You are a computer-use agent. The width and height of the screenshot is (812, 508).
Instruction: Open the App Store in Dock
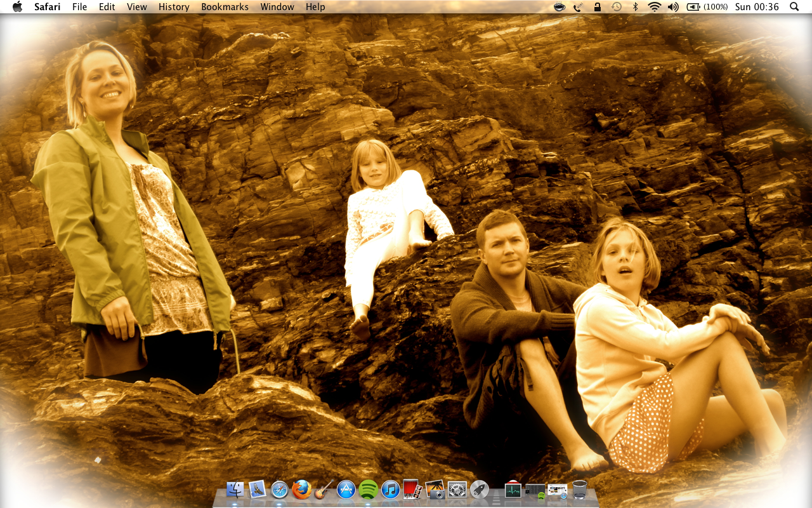coord(346,490)
